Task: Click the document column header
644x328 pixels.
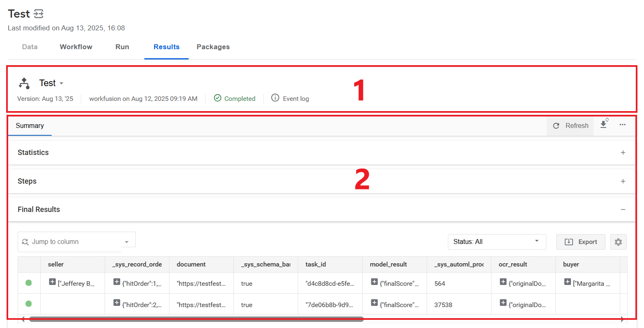Action: coord(201,264)
